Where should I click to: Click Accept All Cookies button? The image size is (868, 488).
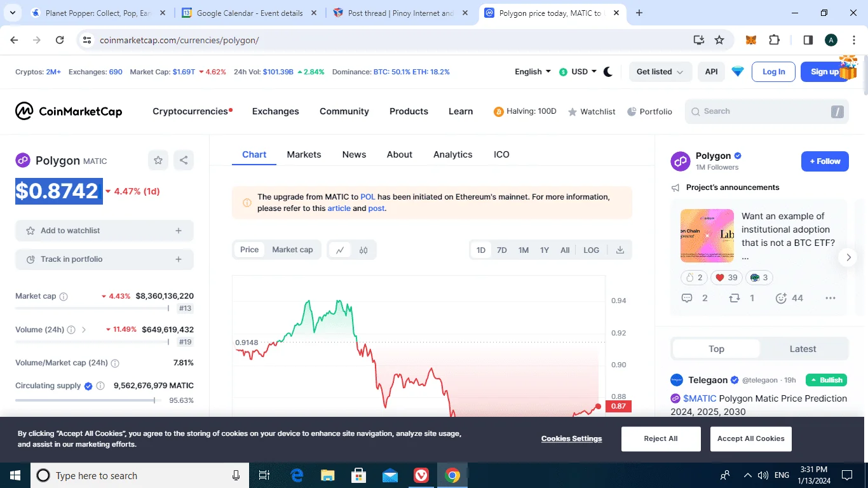[750, 438]
